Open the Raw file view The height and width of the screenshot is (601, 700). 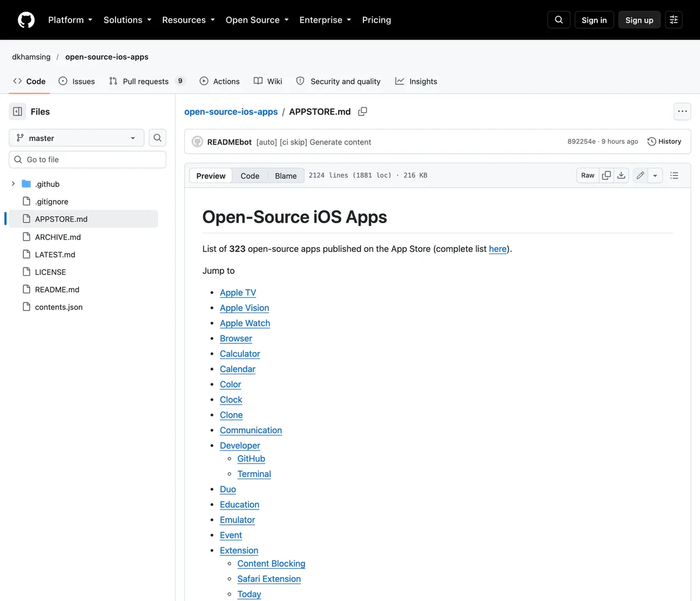(x=588, y=175)
